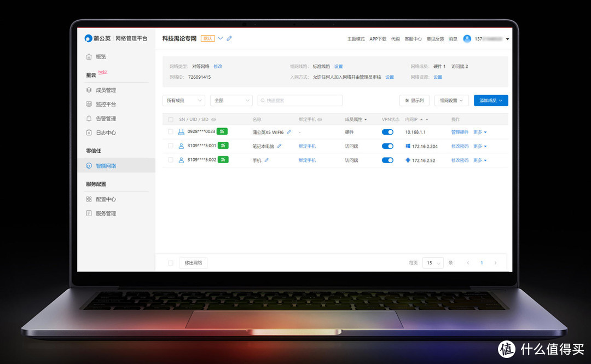The height and width of the screenshot is (364, 591).
Task: Click the 移出网络 button
Action: (x=193, y=263)
